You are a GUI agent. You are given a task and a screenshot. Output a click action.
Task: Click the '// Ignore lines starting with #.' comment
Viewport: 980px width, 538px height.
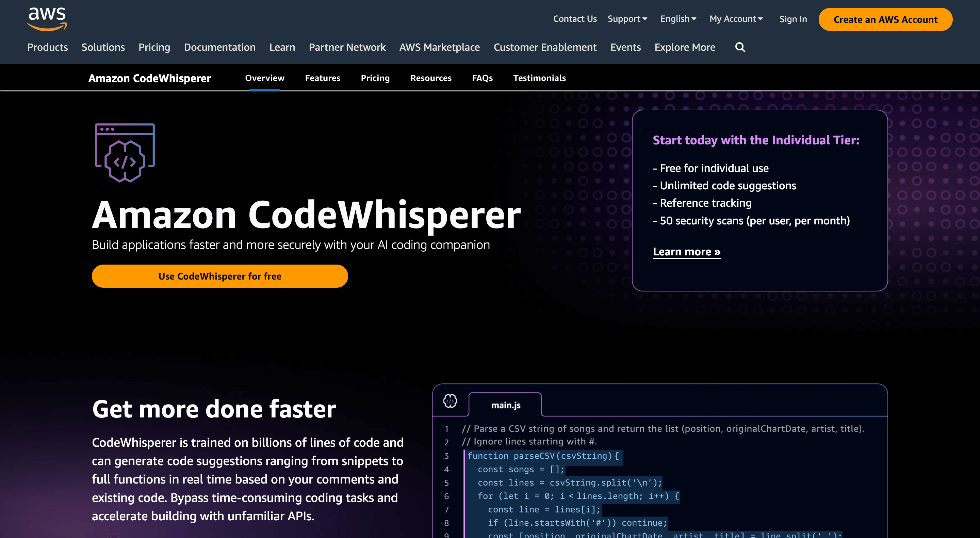pyautogui.click(x=529, y=441)
